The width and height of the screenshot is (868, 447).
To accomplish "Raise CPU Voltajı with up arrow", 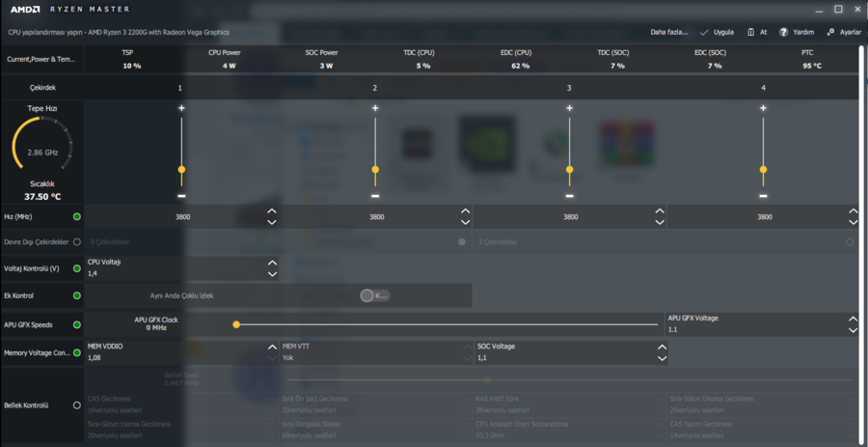I will (272, 264).
